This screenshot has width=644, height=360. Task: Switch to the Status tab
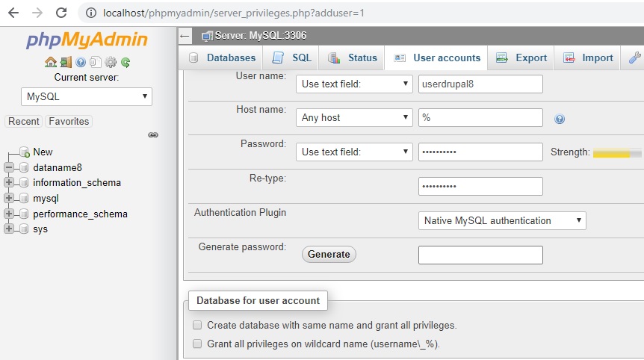[x=353, y=58]
